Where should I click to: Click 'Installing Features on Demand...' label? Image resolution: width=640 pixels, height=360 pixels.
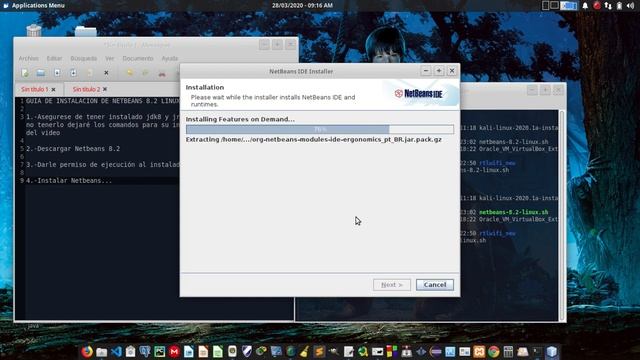tap(240, 119)
